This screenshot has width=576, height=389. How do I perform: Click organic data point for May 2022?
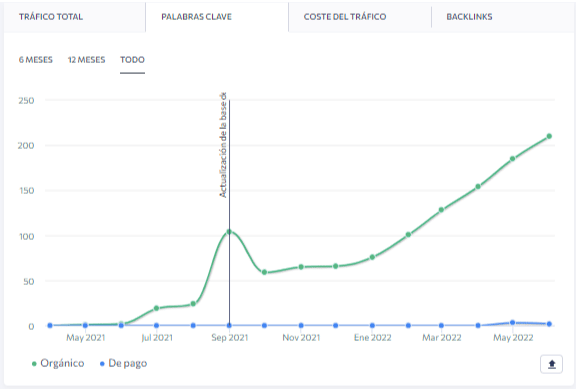[512, 159]
